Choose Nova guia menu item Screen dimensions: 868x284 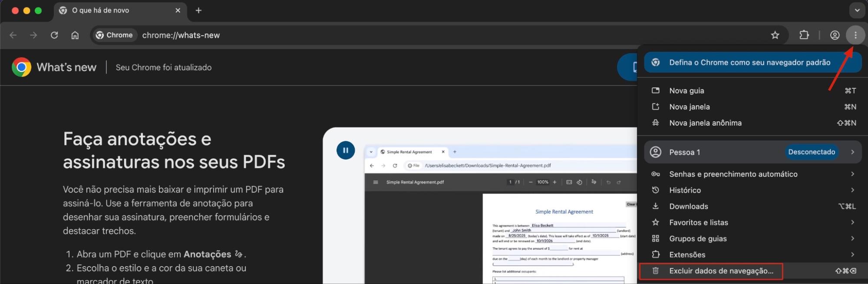point(752,90)
